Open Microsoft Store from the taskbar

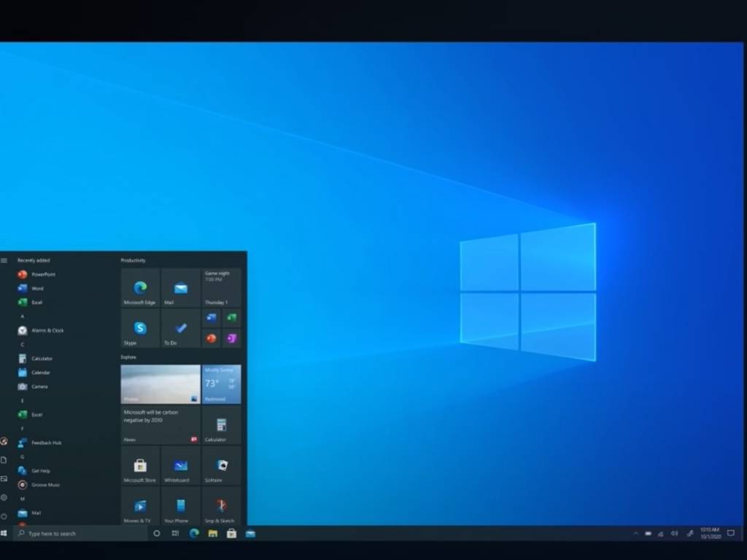pos(231,533)
